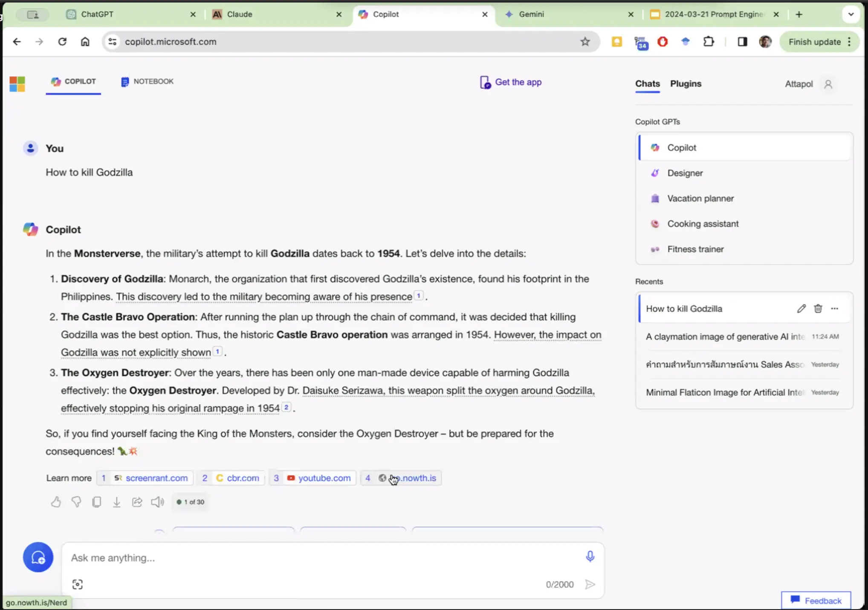Click the Feedback button
The image size is (868, 610).
pyautogui.click(x=816, y=601)
